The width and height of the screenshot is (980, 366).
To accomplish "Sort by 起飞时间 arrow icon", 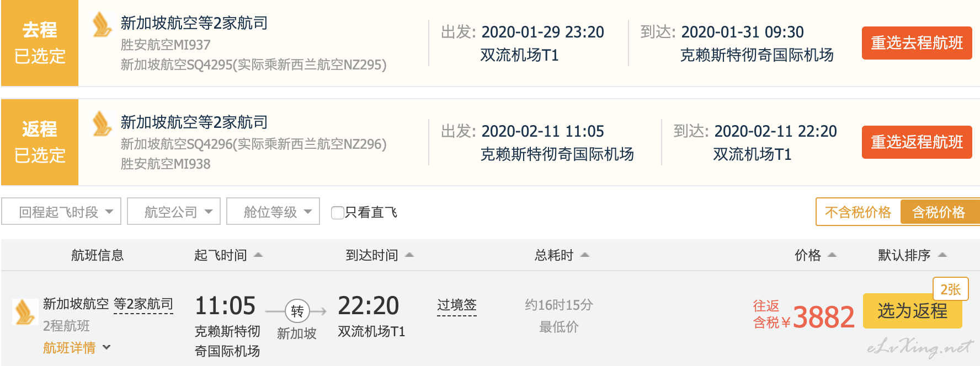I will click(x=258, y=255).
